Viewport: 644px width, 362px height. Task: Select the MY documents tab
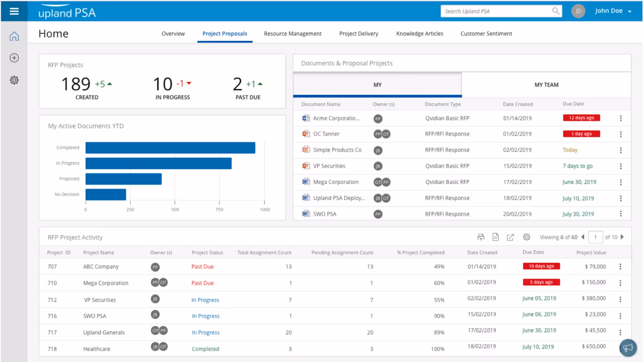click(378, 85)
